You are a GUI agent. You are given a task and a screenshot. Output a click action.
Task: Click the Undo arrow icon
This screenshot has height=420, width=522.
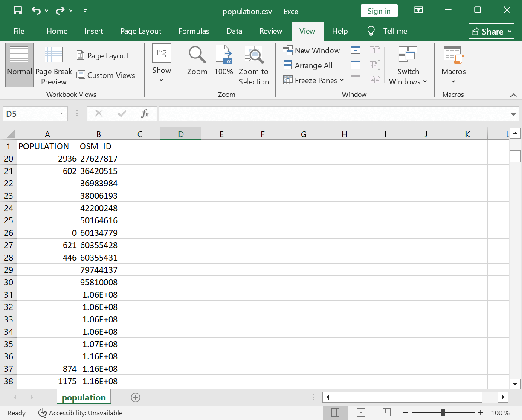(36, 11)
